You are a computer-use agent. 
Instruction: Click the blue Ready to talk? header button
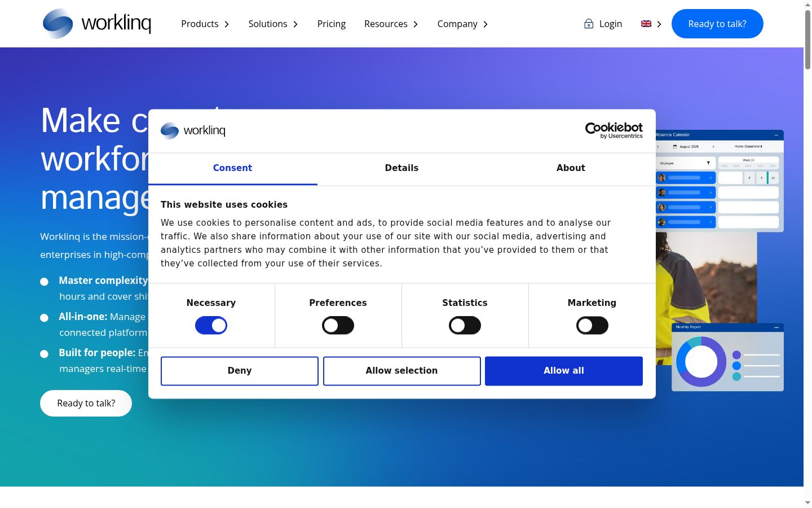[717, 24]
